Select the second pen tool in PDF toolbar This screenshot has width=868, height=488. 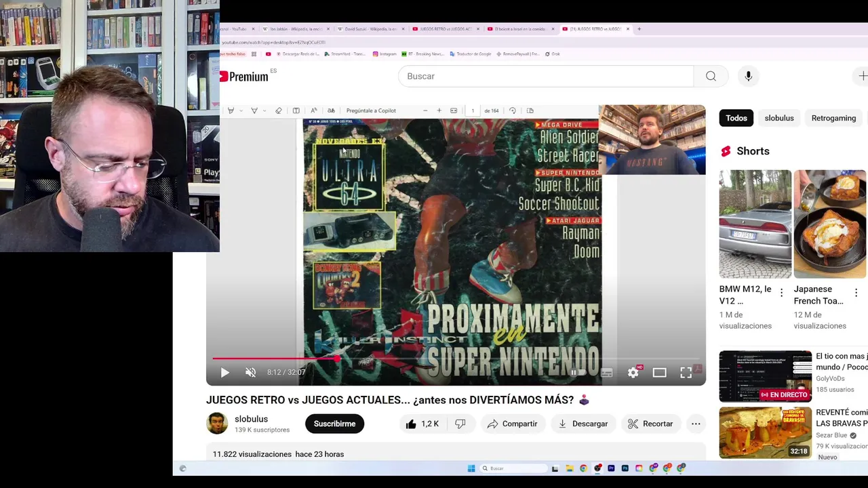(254, 110)
